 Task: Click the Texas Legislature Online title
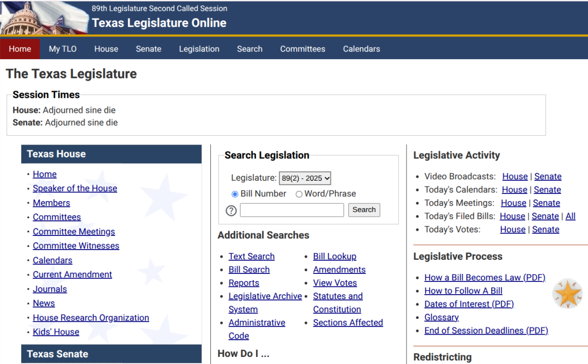coord(159,23)
